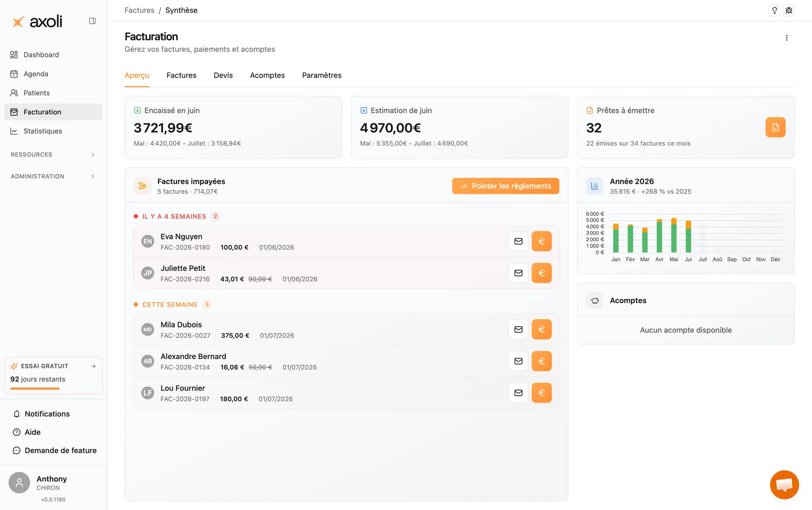Expand the Ressources section
The width and height of the screenshot is (812, 510).
point(53,154)
